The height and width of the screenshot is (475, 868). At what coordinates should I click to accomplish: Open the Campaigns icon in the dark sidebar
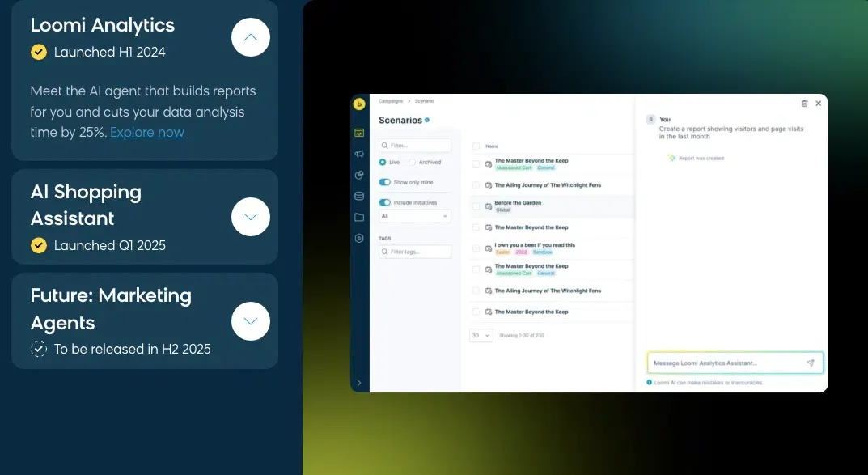pos(359,133)
